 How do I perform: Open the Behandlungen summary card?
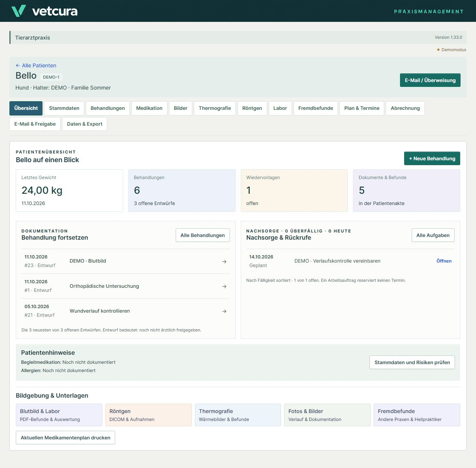pos(182,190)
